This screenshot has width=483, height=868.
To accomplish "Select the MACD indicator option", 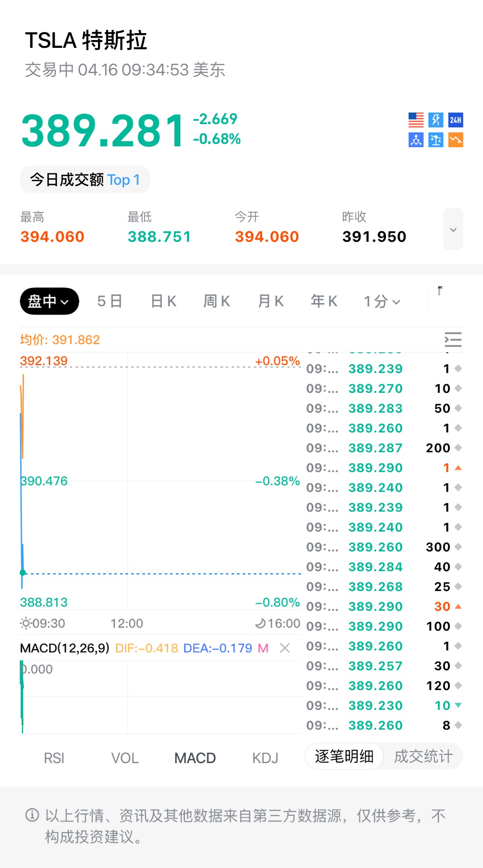I will pyautogui.click(x=195, y=758).
